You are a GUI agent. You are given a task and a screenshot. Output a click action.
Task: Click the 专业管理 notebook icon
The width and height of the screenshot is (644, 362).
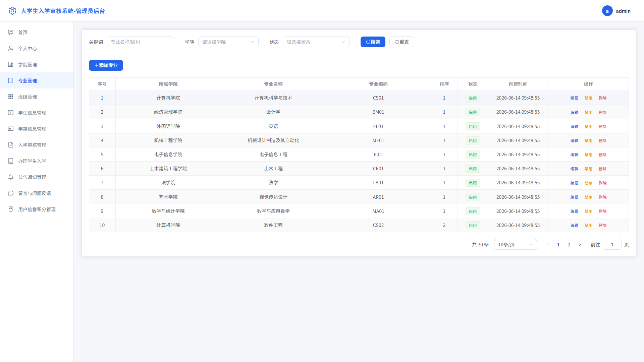point(11,80)
